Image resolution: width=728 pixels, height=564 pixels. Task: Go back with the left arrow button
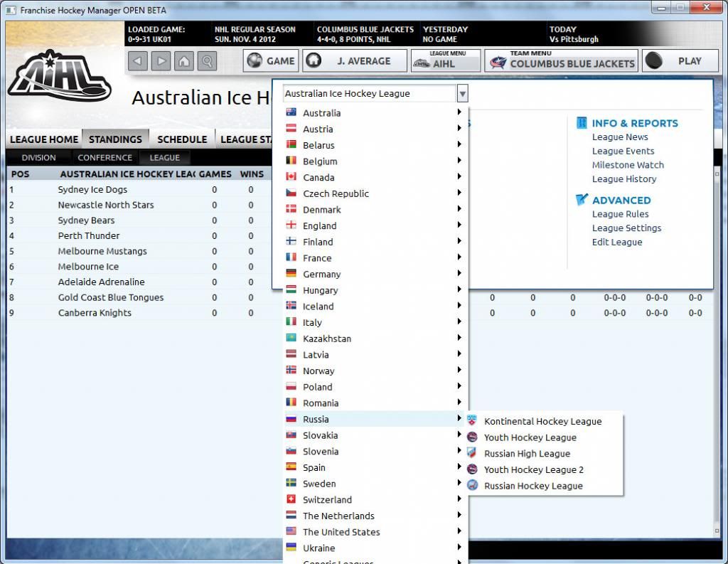[138, 61]
